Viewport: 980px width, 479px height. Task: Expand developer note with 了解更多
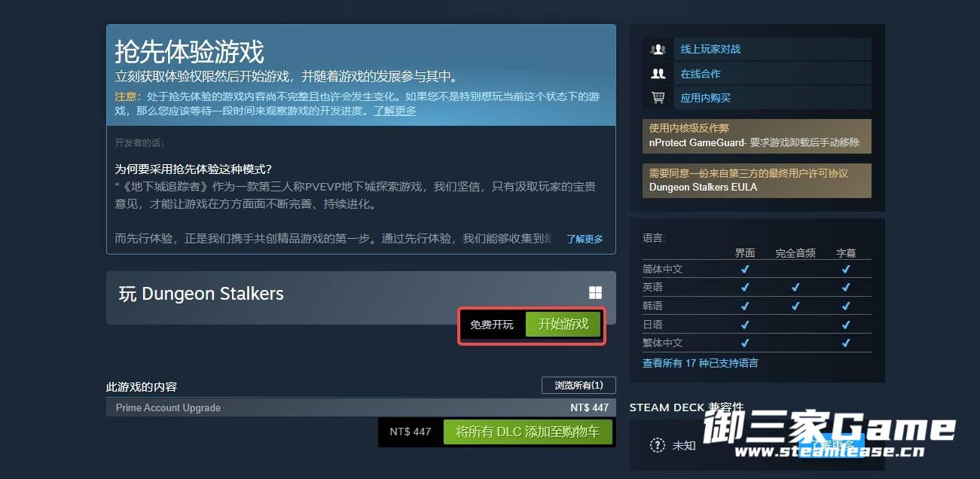point(585,239)
